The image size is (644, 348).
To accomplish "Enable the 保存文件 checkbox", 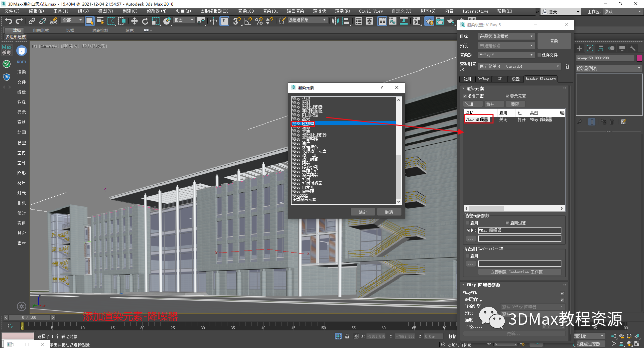I will point(539,55).
